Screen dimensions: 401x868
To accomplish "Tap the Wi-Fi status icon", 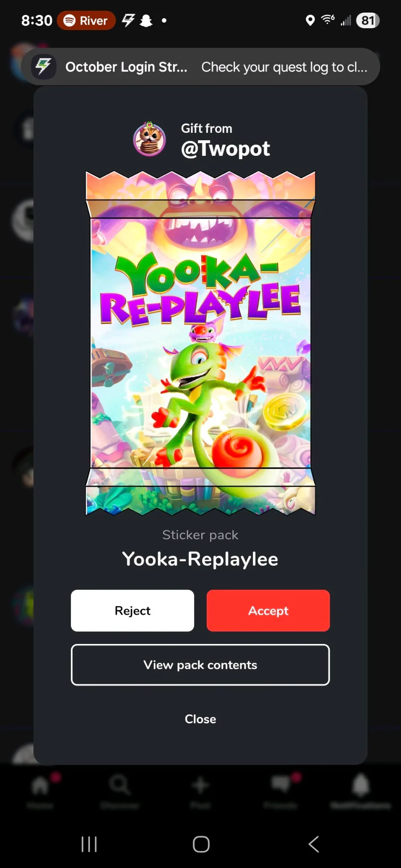I will pos(328,20).
